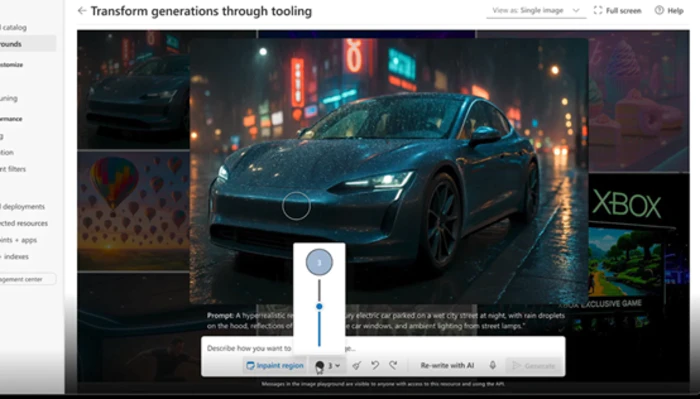Open the Full screen view
This screenshot has width=700, height=399.
(x=617, y=11)
